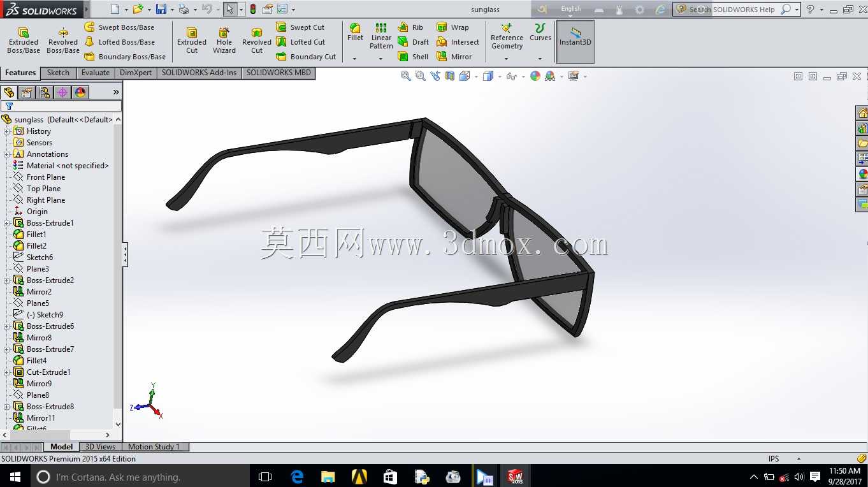Viewport: 868px width, 487px height.
Task: Open the Hide/Show Items dropdown
Action: coord(524,76)
